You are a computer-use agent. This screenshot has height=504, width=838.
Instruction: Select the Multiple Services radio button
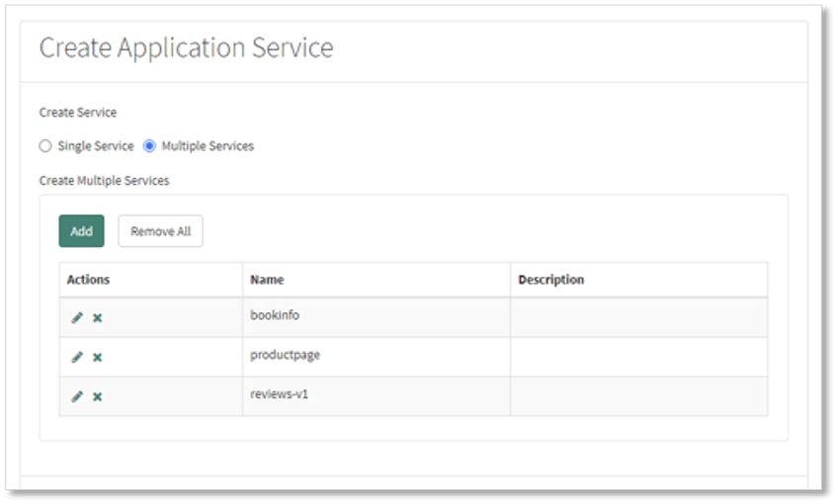pos(149,146)
